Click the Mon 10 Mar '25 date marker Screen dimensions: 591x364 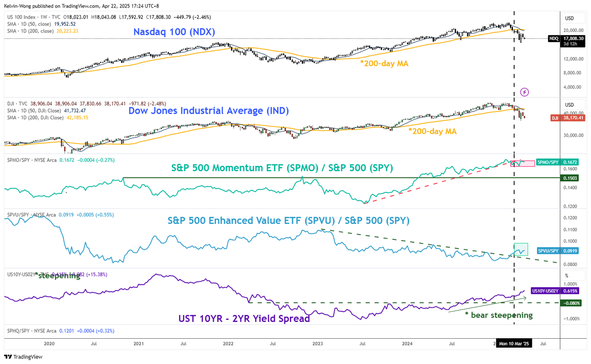(x=514, y=344)
